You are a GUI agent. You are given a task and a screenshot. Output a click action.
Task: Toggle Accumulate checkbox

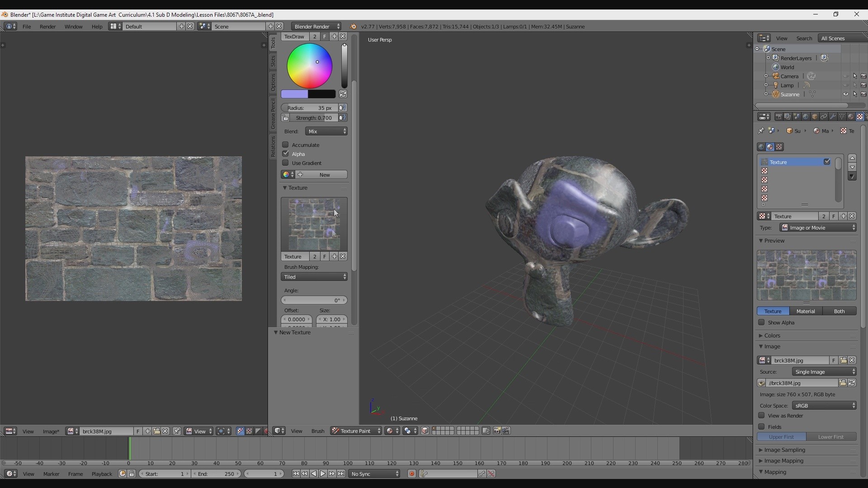click(x=285, y=145)
